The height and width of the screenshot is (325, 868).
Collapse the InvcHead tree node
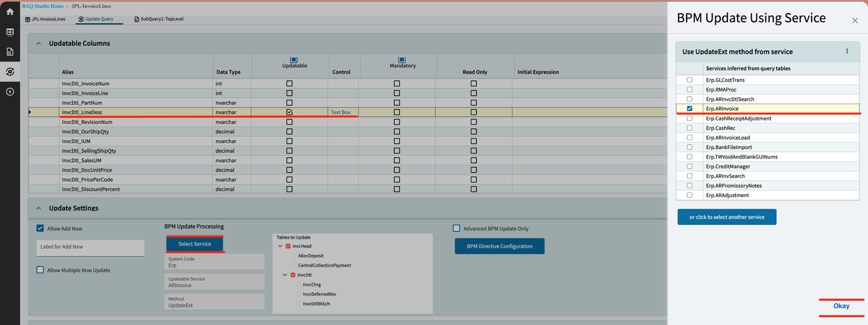tap(280, 246)
